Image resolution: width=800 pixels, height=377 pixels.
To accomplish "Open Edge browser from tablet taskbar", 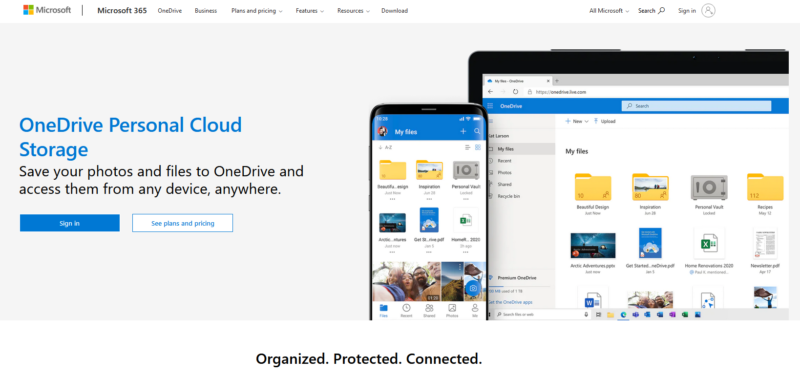I will click(623, 315).
